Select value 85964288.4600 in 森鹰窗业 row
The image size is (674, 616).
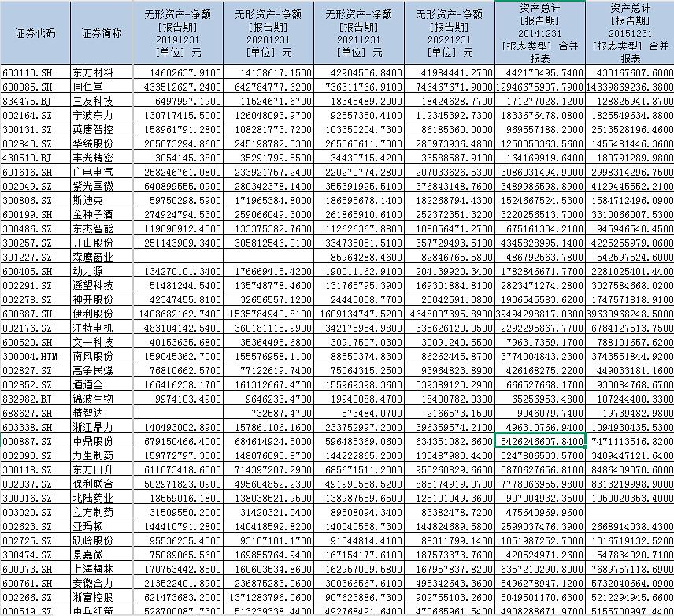[359, 257]
